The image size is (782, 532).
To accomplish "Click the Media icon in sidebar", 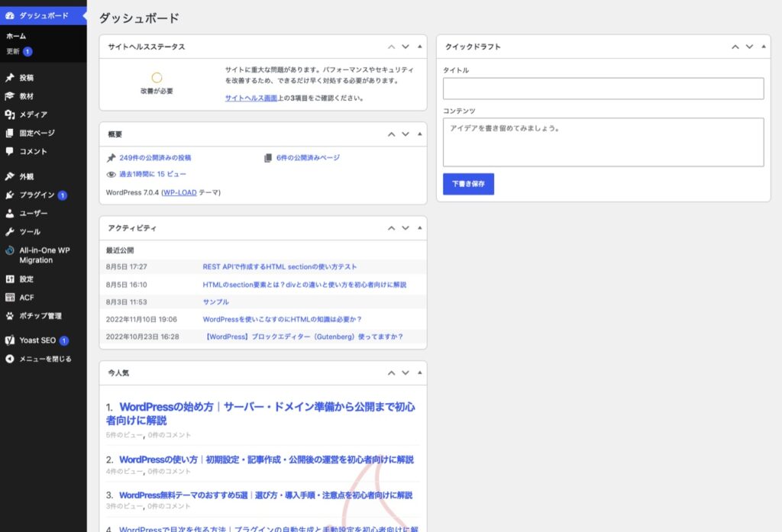I will coord(9,114).
